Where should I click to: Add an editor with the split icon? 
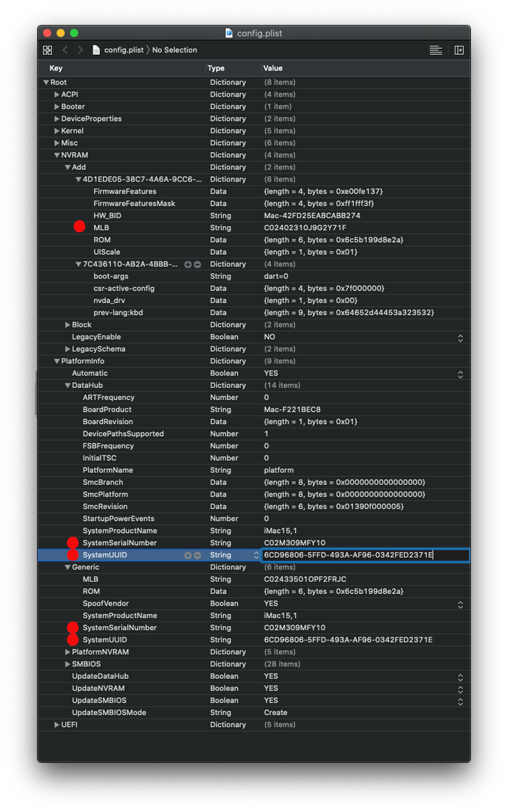coord(459,50)
